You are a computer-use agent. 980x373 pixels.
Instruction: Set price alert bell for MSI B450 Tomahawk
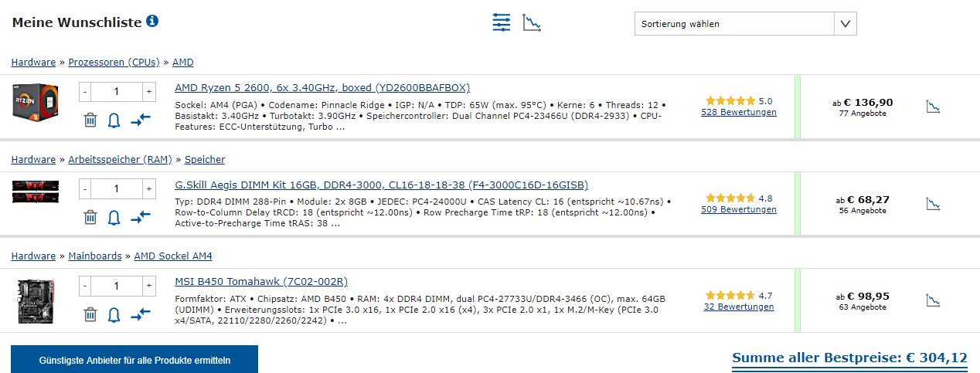(114, 314)
